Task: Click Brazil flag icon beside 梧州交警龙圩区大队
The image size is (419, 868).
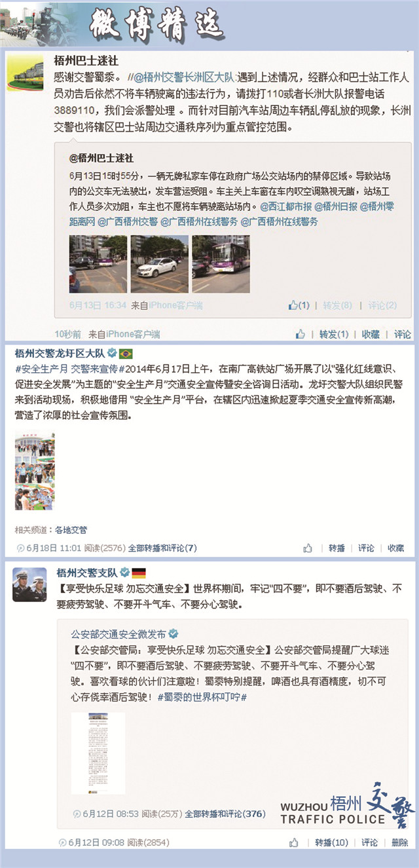Action: pos(126,354)
